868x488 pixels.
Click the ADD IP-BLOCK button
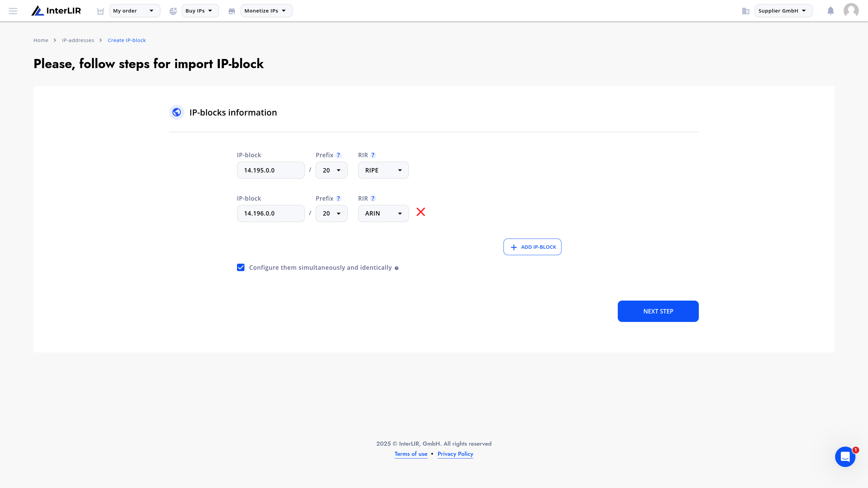532,247
